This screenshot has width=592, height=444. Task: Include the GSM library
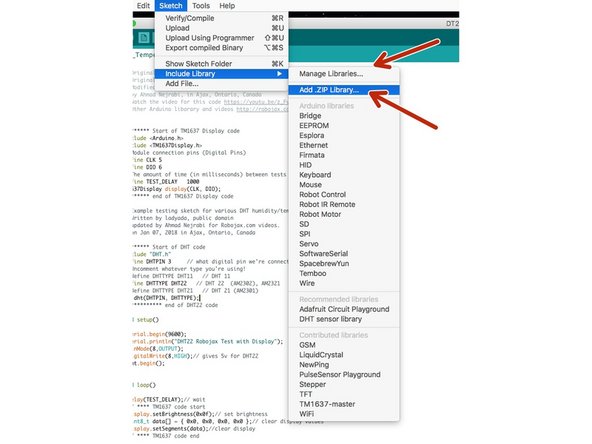(x=344, y=345)
